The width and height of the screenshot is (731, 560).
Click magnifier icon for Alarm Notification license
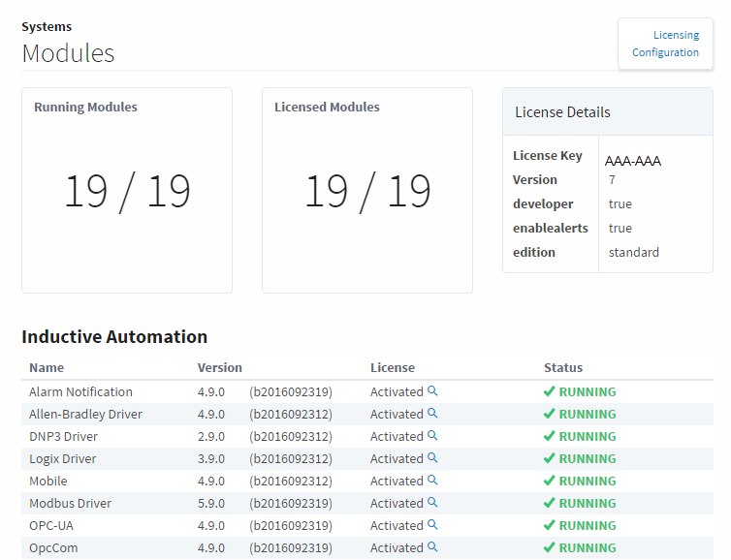[x=433, y=391]
